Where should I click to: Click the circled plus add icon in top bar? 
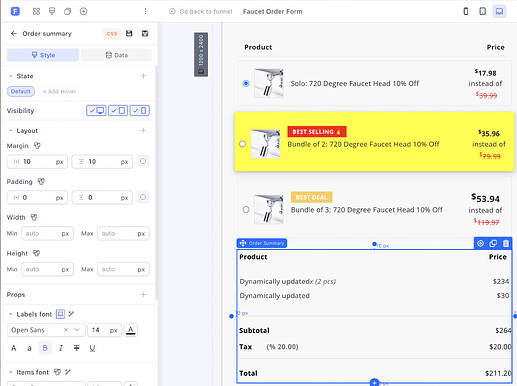click(84, 11)
